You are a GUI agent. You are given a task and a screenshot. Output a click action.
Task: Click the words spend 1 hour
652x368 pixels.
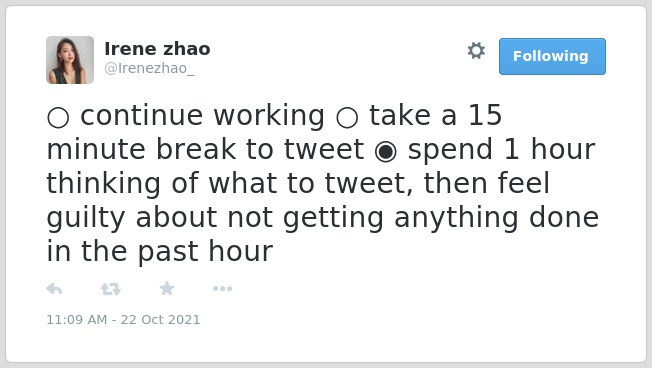coord(501,150)
